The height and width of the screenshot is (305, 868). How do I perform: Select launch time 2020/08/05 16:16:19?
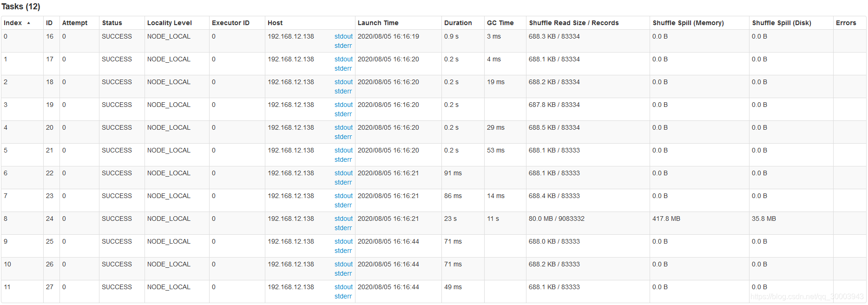(x=388, y=36)
